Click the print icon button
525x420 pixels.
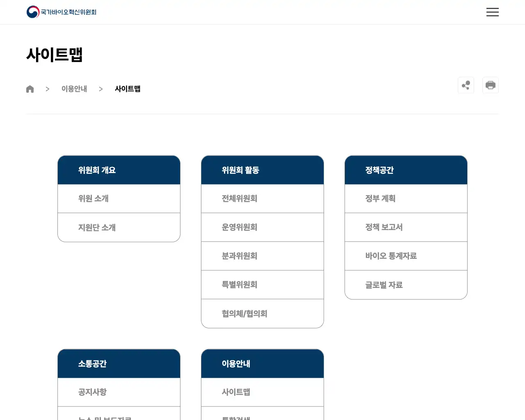(491, 85)
